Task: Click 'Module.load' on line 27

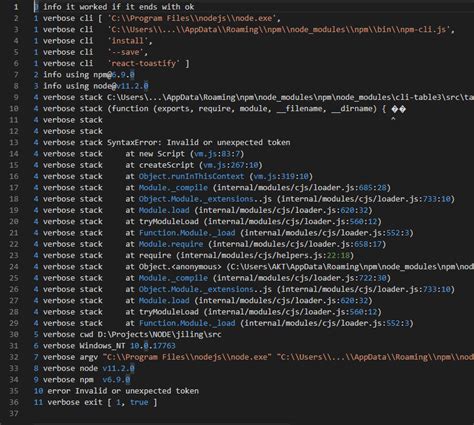Action: click(x=164, y=301)
